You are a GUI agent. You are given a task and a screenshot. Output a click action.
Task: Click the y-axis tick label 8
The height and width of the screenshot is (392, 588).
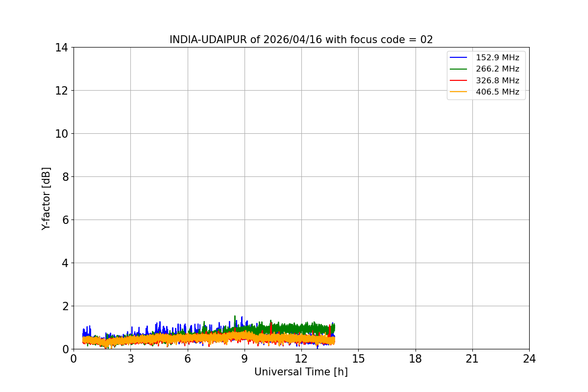(65, 177)
